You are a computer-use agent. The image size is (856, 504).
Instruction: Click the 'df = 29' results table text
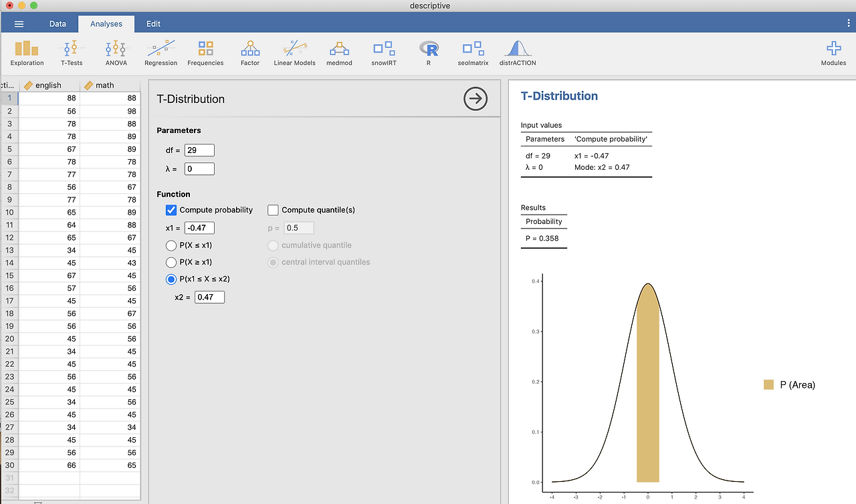point(538,156)
